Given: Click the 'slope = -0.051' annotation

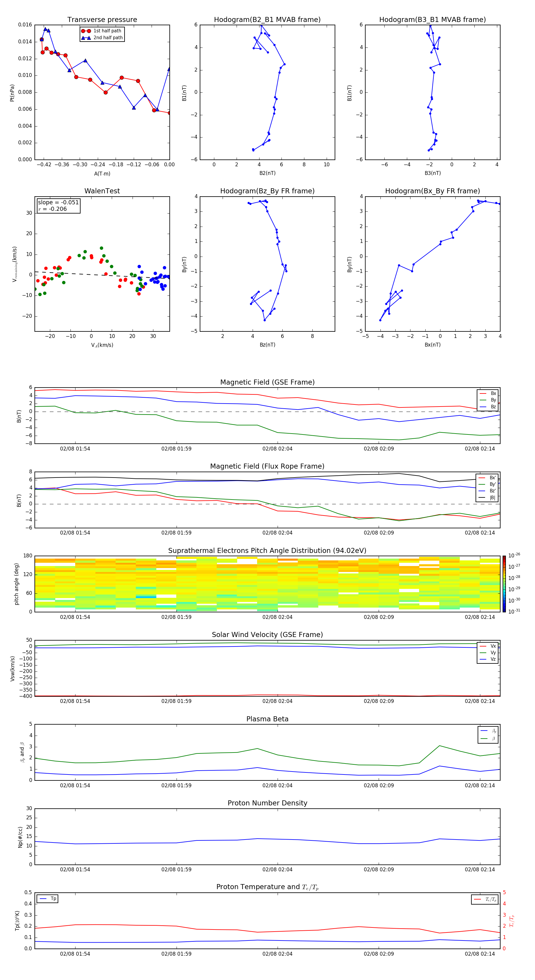Looking at the screenshot, I should [58, 203].
